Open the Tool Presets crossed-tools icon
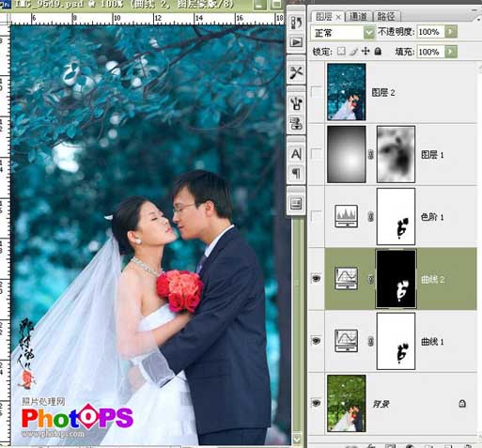This screenshot has width=482, height=448. pos(296,73)
